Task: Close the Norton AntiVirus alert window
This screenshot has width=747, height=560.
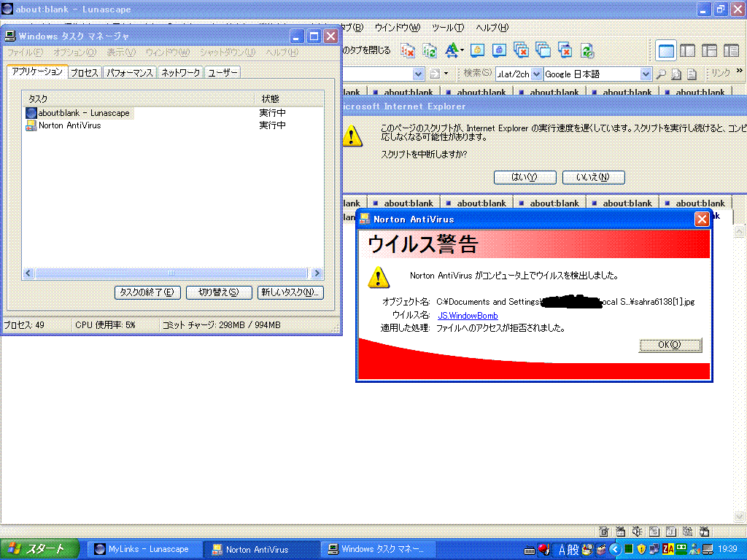Action: [702, 219]
